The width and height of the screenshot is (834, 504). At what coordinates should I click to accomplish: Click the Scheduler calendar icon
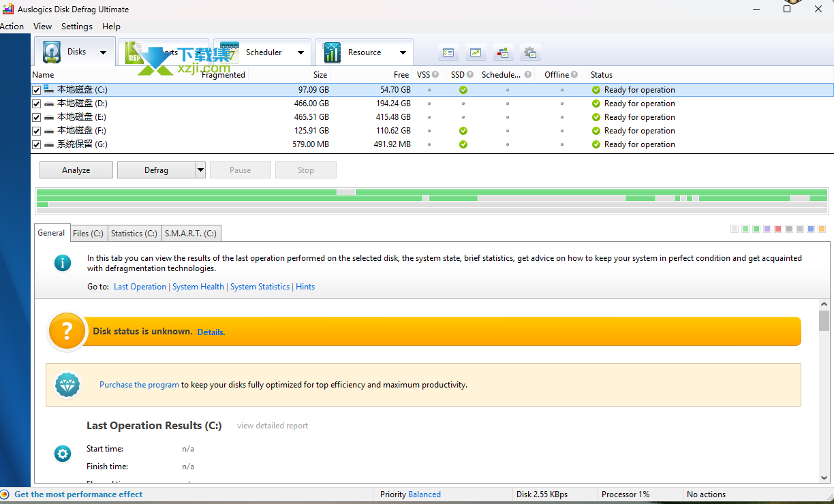pyautogui.click(x=229, y=52)
